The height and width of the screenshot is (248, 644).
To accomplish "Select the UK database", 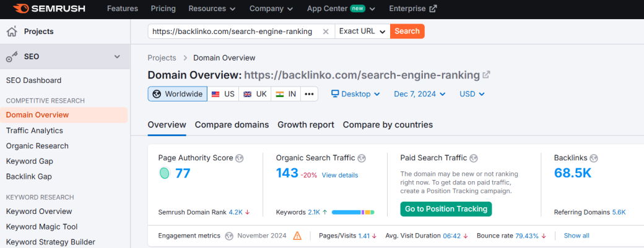I will [255, 94].
